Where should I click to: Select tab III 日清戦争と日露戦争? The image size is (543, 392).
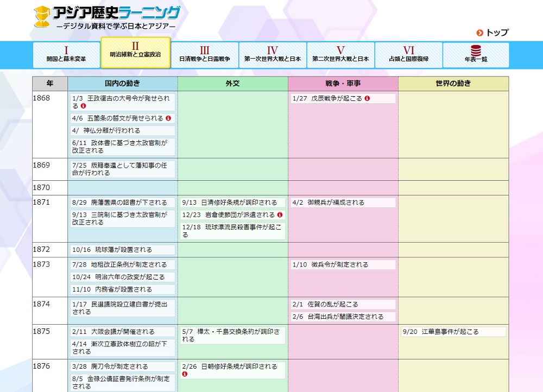click(204, 55)
